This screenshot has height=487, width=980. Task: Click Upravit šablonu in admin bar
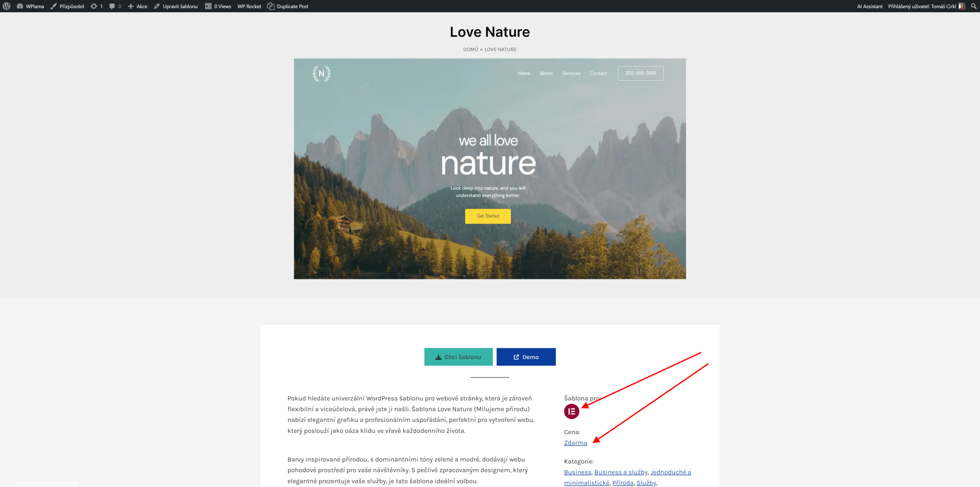tap(176, 6)
